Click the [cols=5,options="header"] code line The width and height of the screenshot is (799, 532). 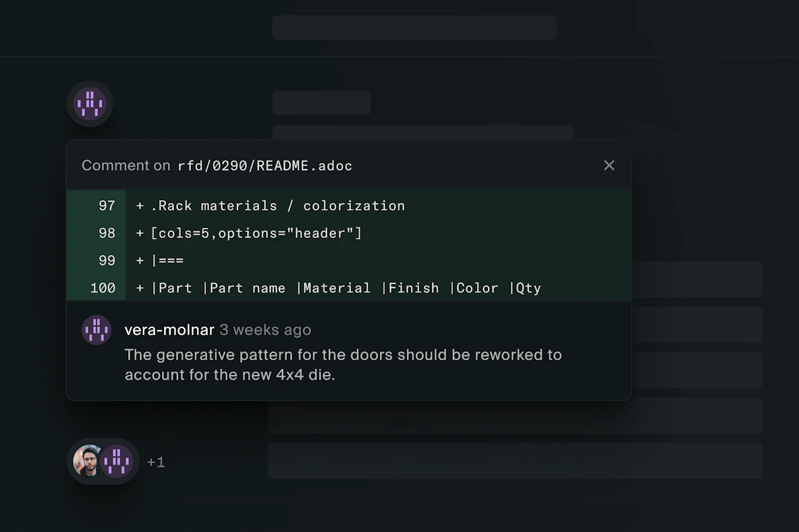[x=256, y=233]
